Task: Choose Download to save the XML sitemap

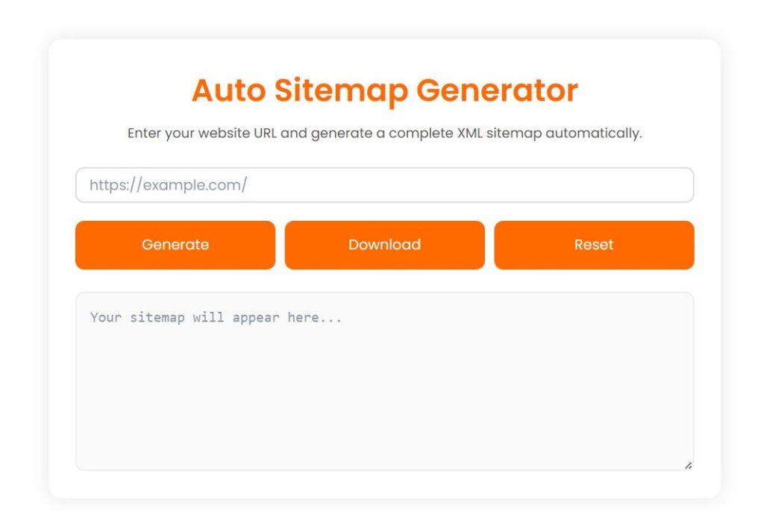Action: coord(384,245)
